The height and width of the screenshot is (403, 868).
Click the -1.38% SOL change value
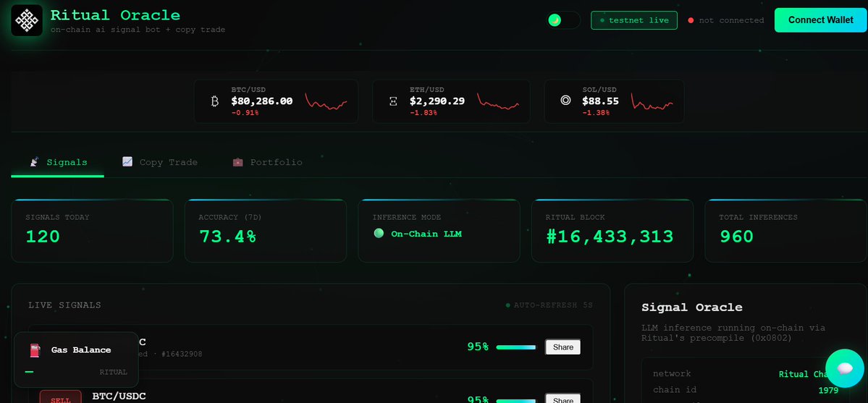596,112
